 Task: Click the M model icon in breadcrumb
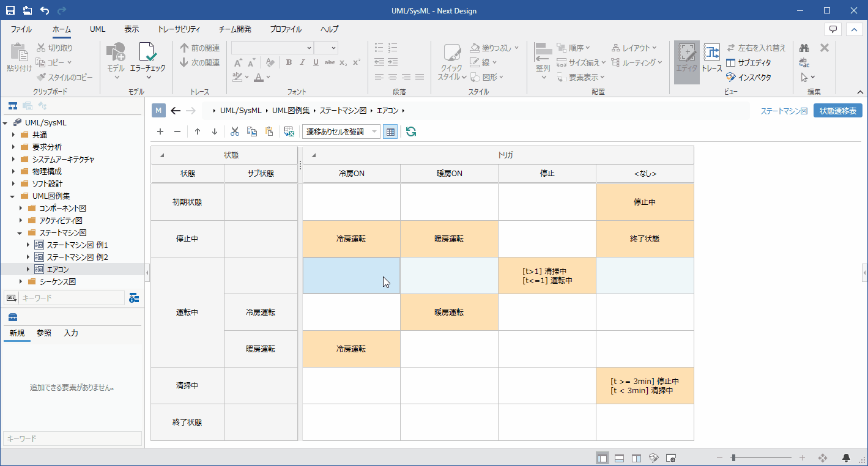[x=158, y=111]
